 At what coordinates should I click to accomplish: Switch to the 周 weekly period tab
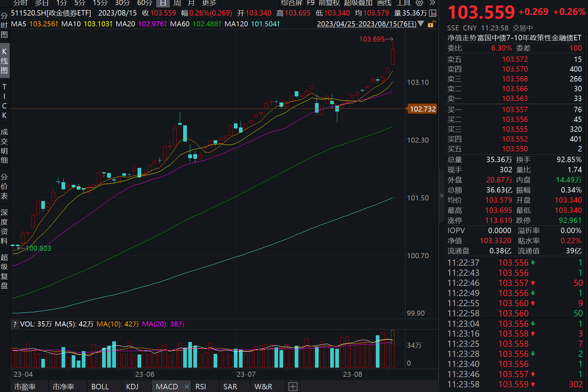tap(177, 3)
